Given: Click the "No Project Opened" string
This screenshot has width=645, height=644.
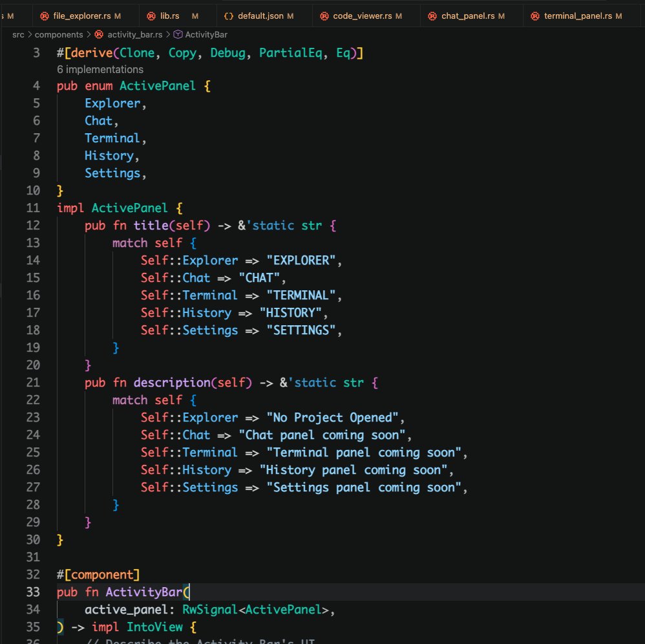Looking at the screenshot, I should [x=332, y=417].
